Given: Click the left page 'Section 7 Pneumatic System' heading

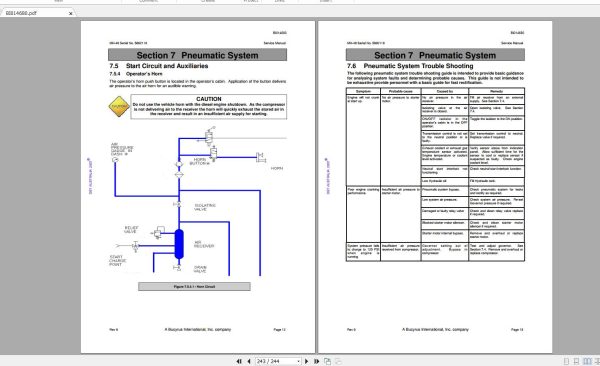Looking at the screenshot, I should point(197,55).
